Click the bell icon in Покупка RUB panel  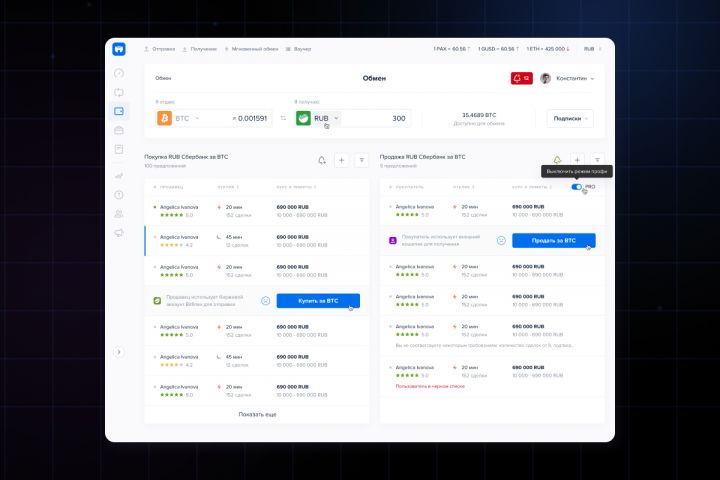point(322,160)
